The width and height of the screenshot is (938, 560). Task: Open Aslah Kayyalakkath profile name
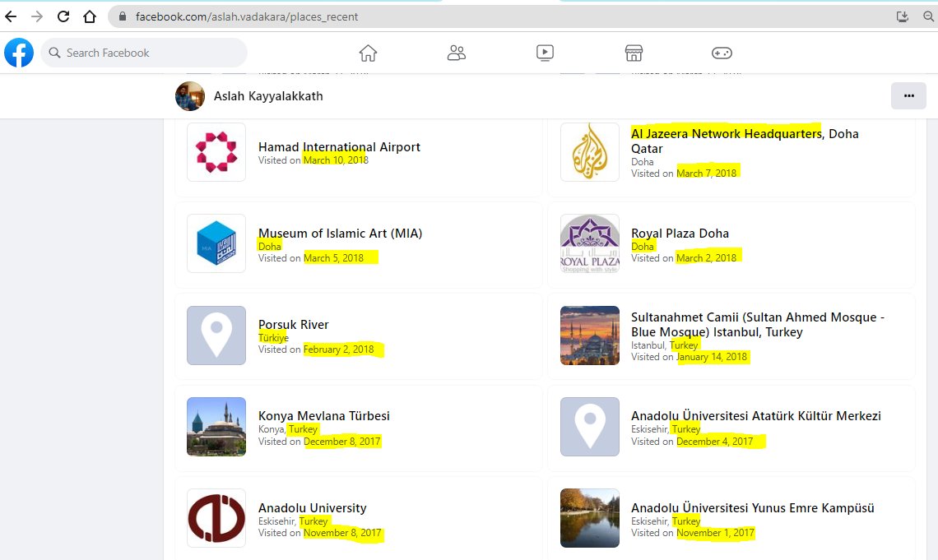point(268,96)
